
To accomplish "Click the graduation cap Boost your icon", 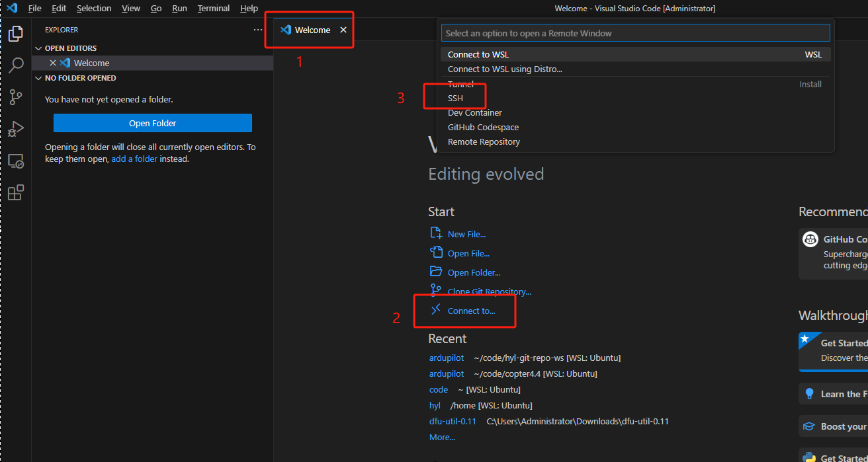I will coord(809,426).
